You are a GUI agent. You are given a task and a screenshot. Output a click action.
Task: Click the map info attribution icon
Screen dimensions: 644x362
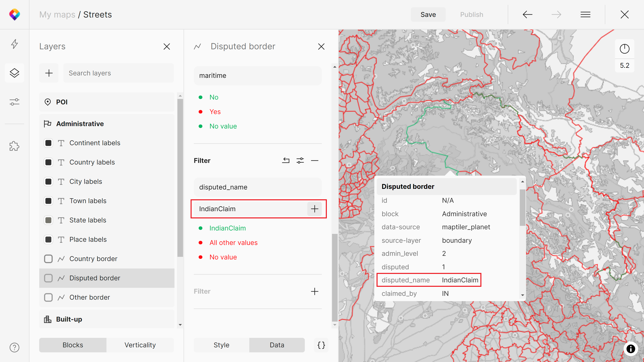631,349
